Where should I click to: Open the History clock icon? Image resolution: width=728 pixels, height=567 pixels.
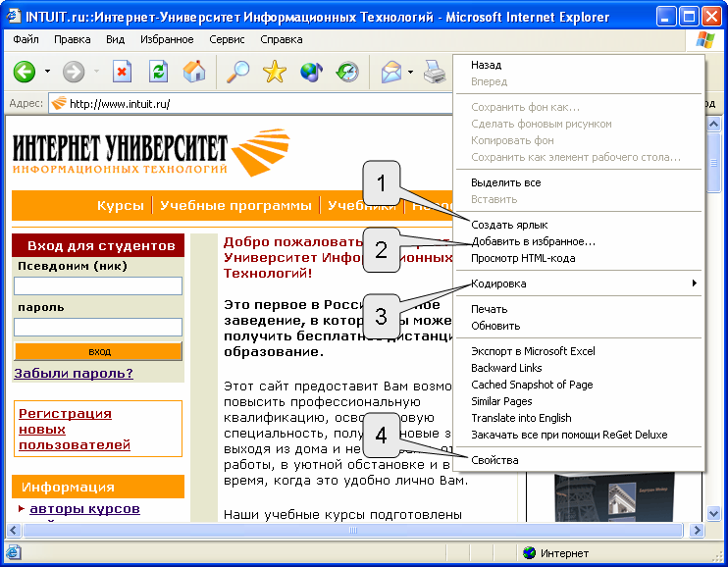point(347,72)
